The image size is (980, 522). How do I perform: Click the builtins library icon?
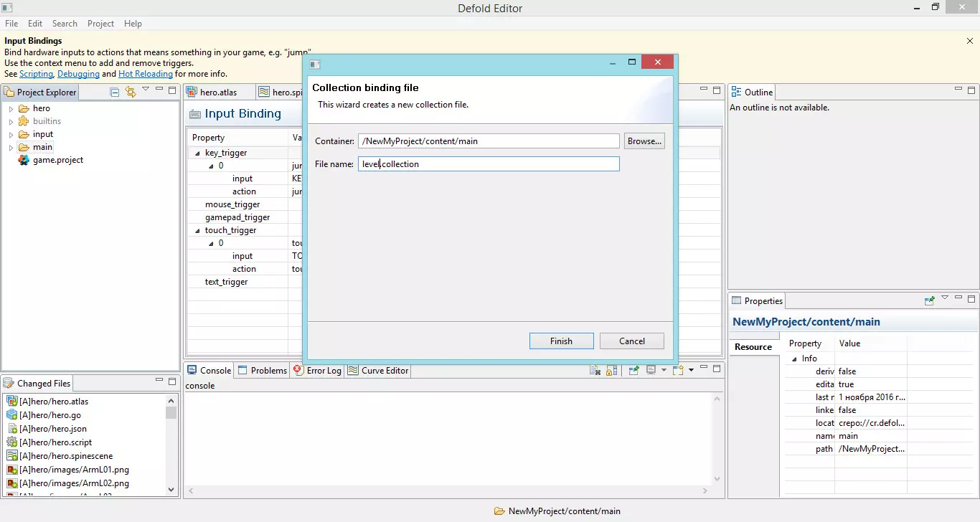pyautogui.click(x=24, y=121)
